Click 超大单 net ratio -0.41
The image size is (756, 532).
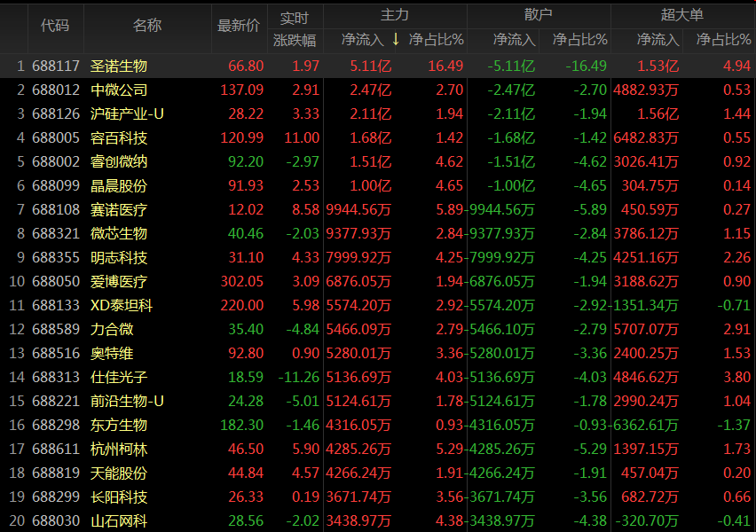click(x=734, y=521)
